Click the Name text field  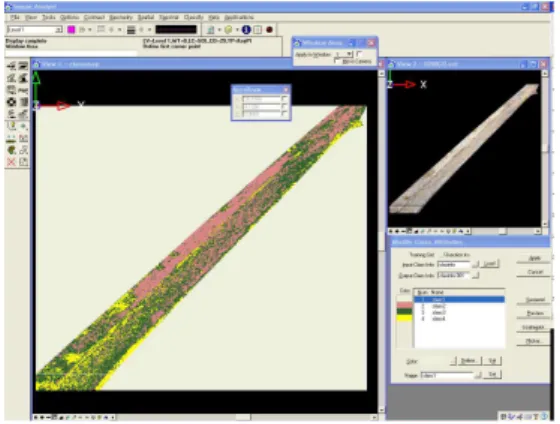[x=447, y=375]
